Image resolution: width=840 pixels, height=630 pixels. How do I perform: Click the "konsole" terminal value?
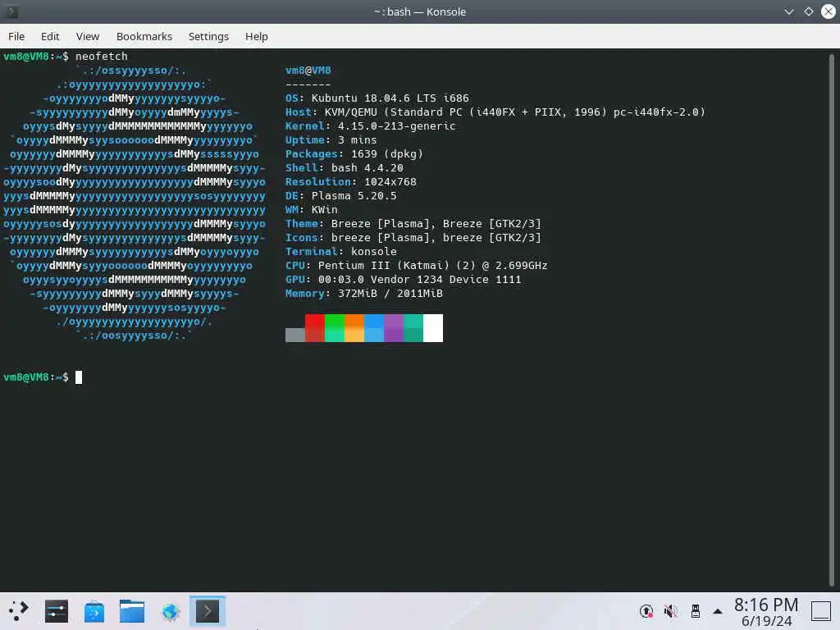point(374,251)
